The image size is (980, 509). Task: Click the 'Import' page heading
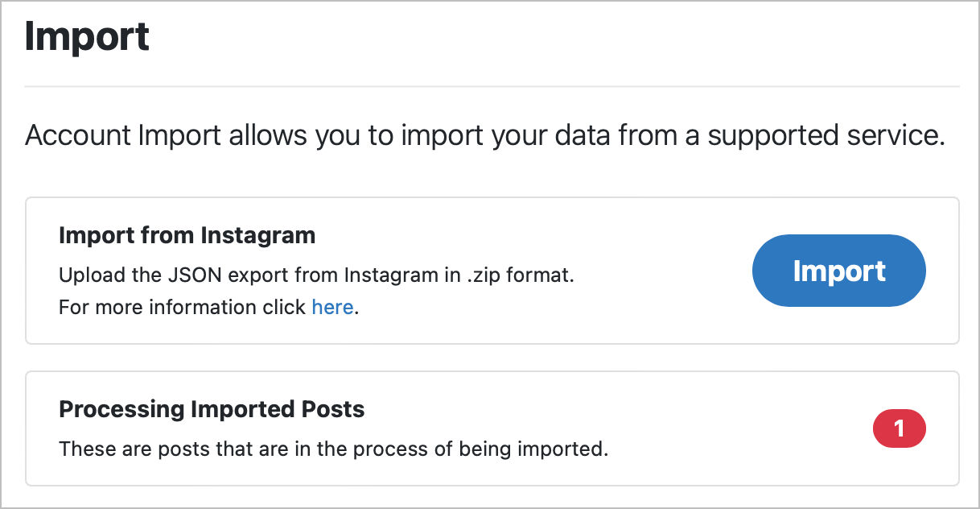[88, 35]
